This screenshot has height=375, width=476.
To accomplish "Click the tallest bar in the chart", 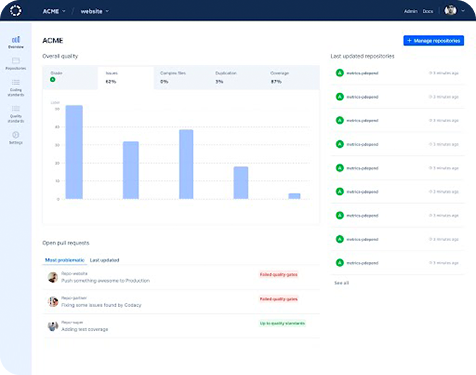I will 74,152.
